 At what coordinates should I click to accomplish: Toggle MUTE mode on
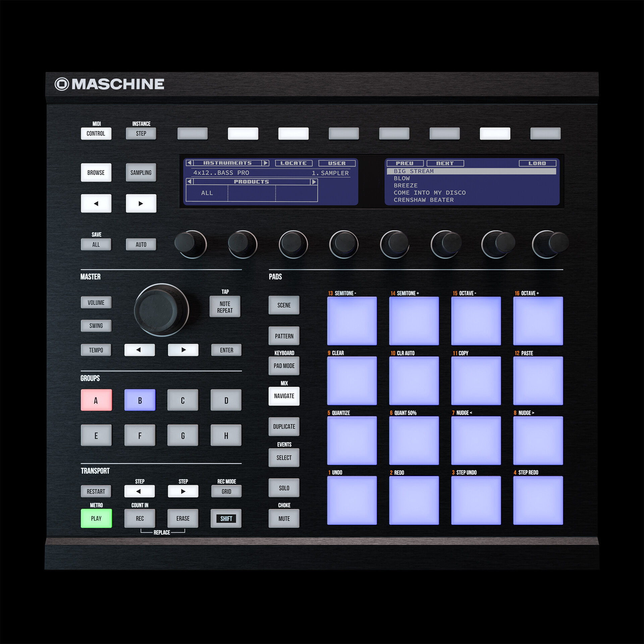[284, 519]
